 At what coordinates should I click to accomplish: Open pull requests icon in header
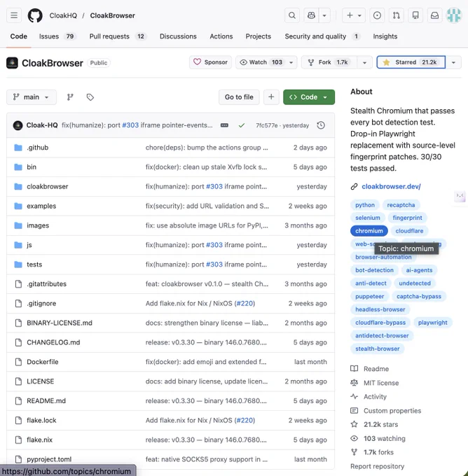397,15
